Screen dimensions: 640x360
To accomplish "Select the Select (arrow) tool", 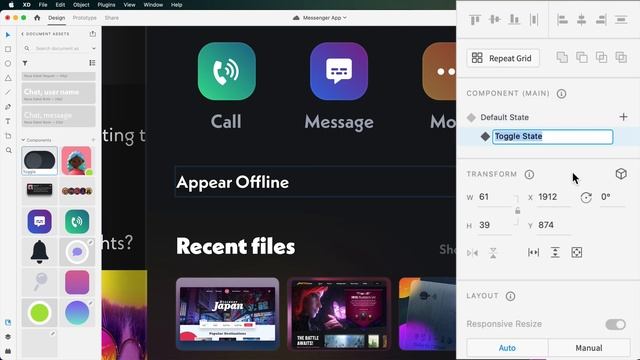I will pyautogui.click(x=8, y=35).
